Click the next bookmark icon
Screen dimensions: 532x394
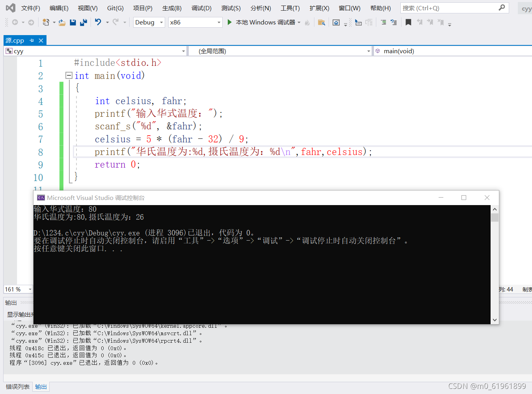pos(430,22)
